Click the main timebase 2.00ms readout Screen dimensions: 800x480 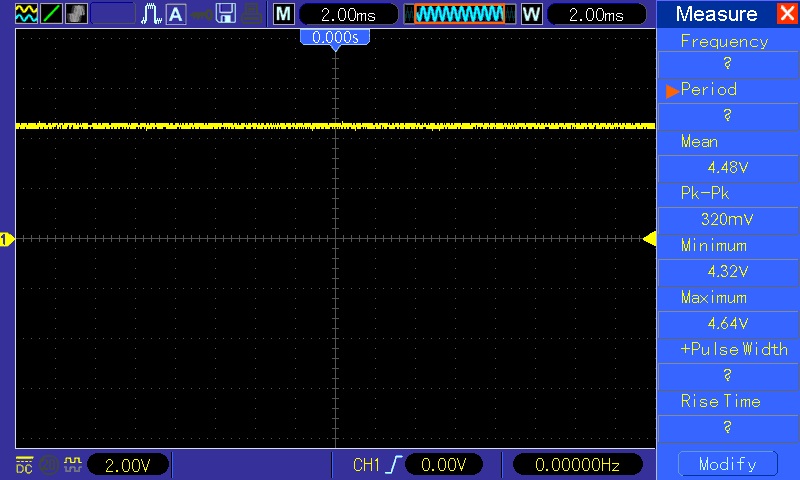(x=348, y=14)
